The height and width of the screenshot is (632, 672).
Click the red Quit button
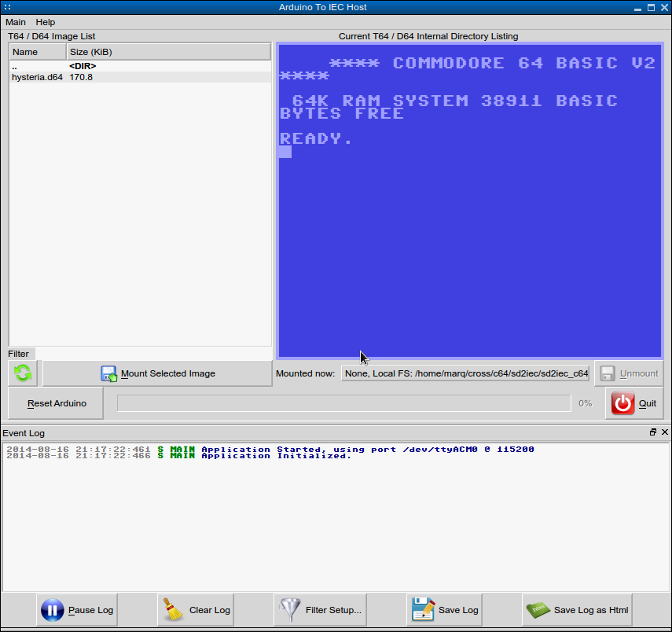click(x=634, y=403)
